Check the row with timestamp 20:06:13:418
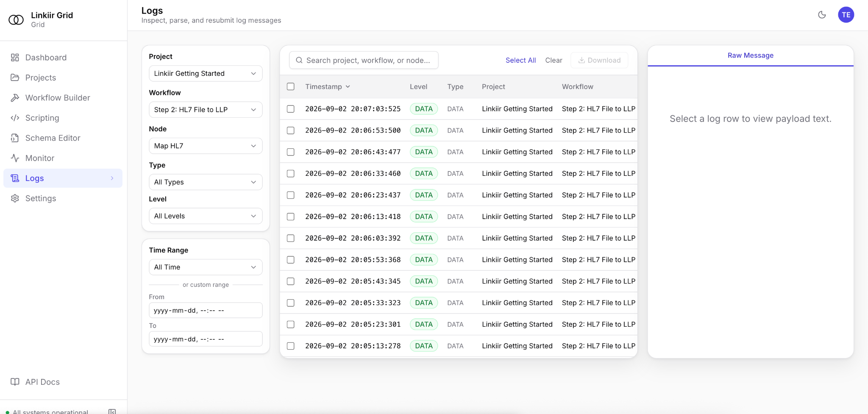 click(291, 217)
